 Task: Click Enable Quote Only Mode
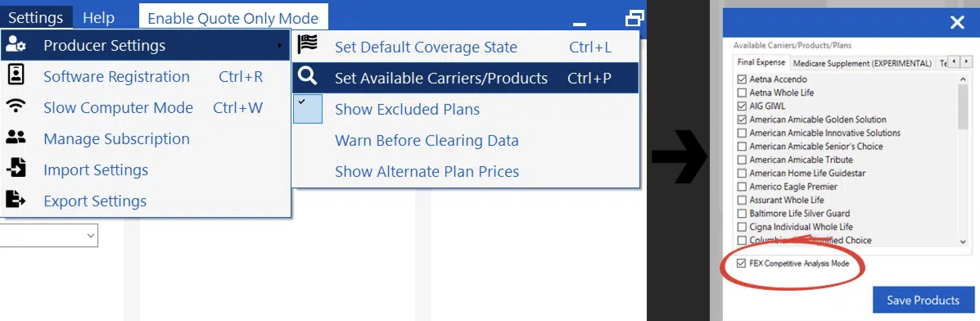click(x=233, y=18)
